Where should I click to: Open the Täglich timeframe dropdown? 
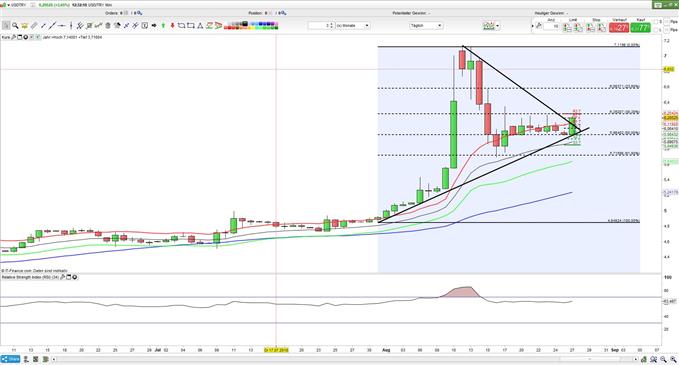(x=426, y=26)
